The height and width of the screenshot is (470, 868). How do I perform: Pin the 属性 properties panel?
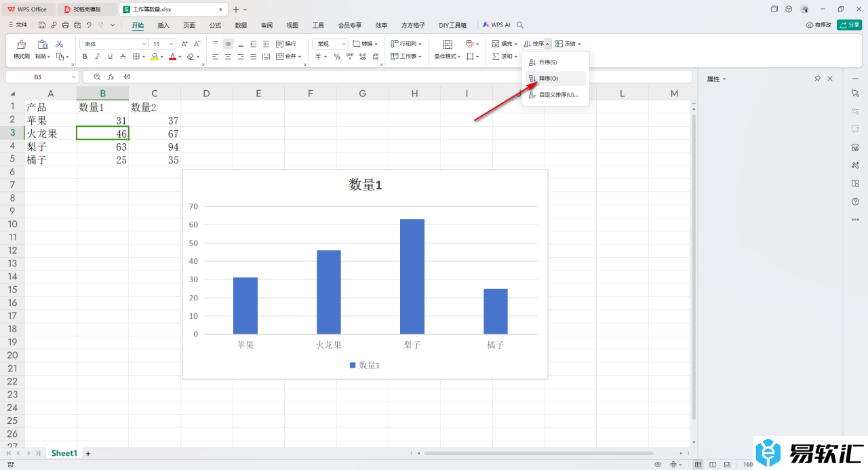pyautogui.click(x=817, y=79)
